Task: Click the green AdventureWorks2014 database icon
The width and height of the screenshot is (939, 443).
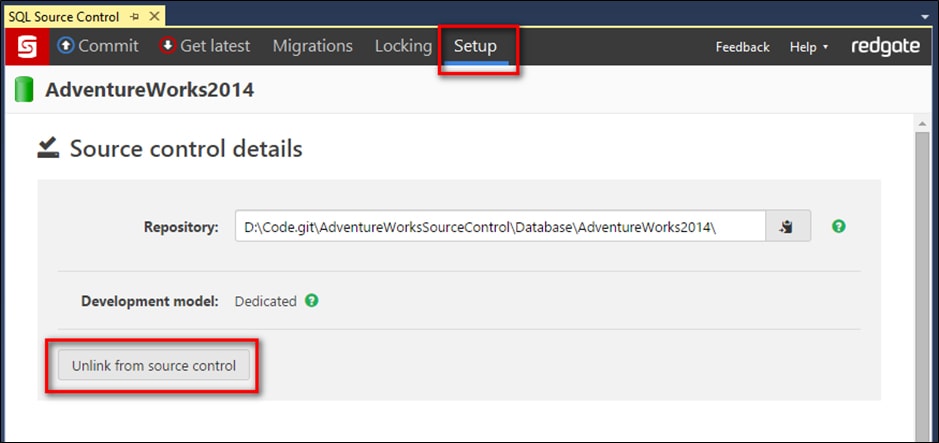Action: pos(24,89)
